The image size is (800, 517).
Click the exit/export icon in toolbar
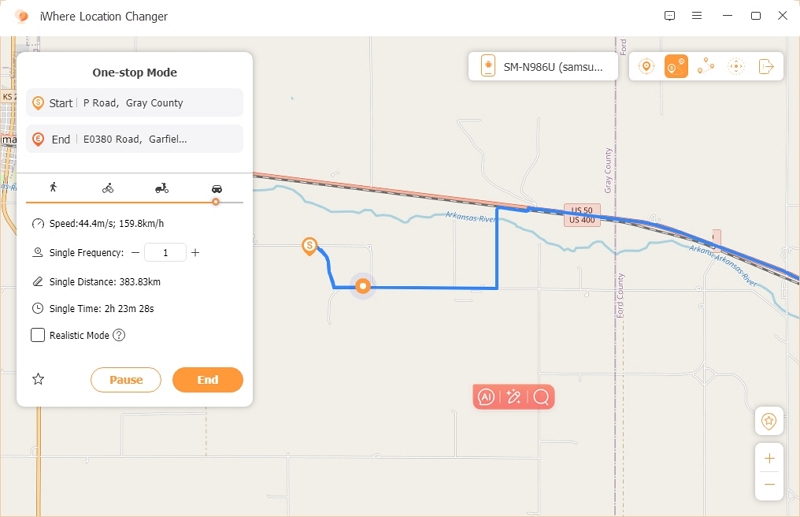(x=766, y=66)
